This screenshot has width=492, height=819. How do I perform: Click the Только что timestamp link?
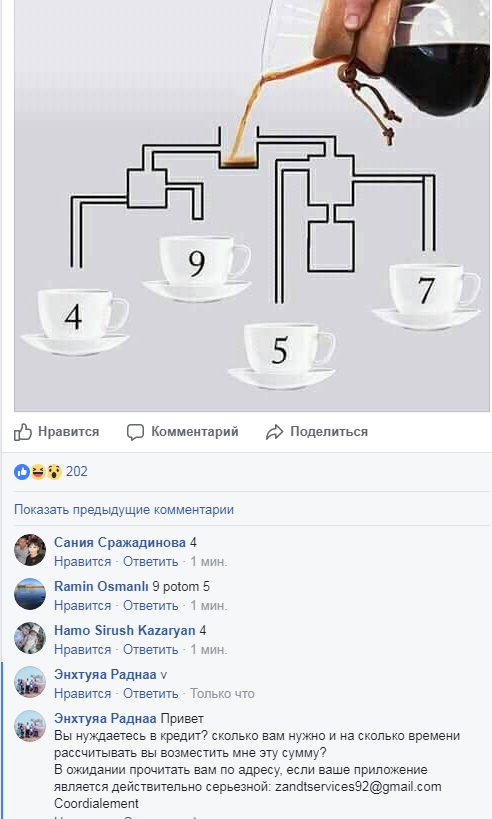[x=222, y=694]
